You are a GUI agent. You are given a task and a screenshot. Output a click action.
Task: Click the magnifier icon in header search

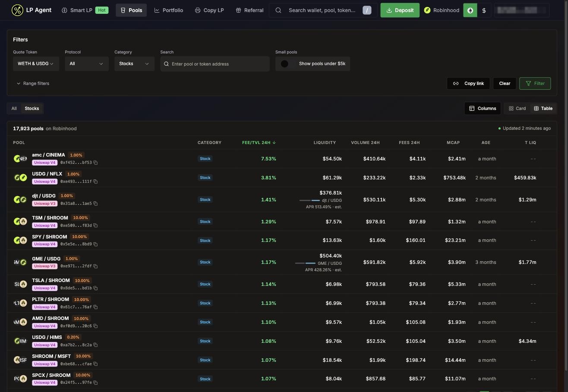(x=278, y=10)
